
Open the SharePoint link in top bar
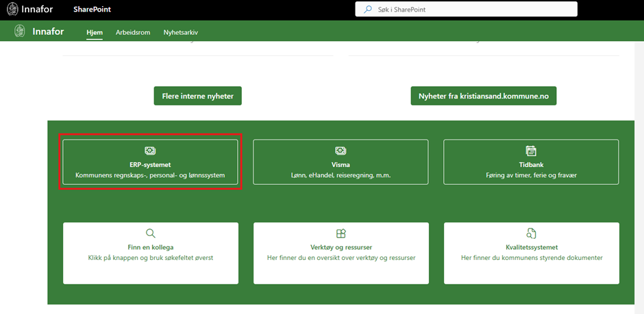coord(92,10)
